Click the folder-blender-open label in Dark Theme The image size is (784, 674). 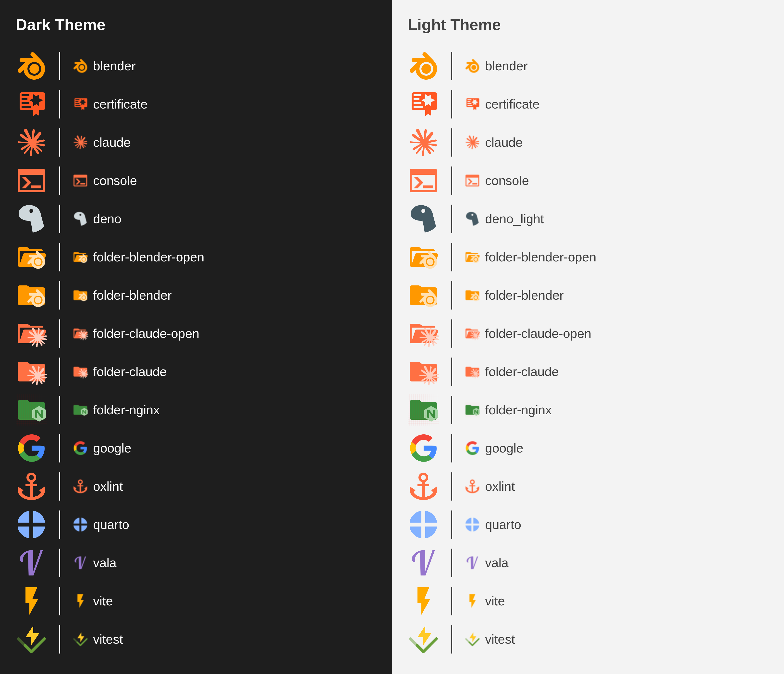point(148,257)
